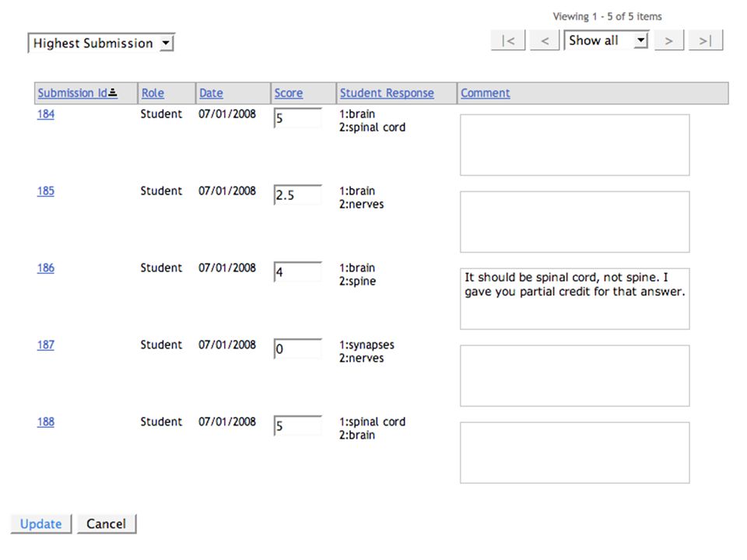Viewport: 747px width, 560px height.
Task: Click the Update button
Action: pos(41,523)
